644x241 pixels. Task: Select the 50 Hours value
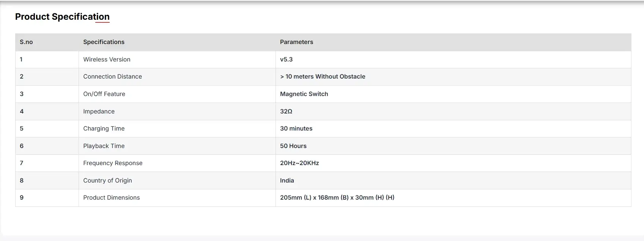click(293, 146)
